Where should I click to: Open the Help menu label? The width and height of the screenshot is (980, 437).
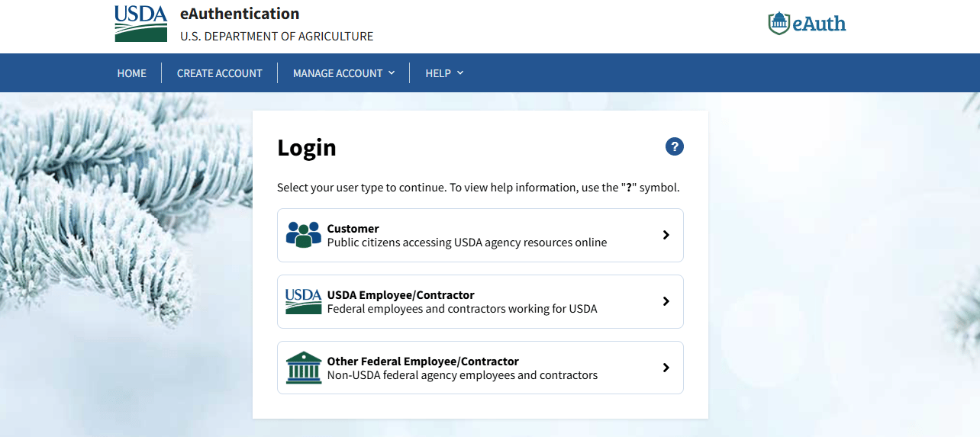point(438,73)
